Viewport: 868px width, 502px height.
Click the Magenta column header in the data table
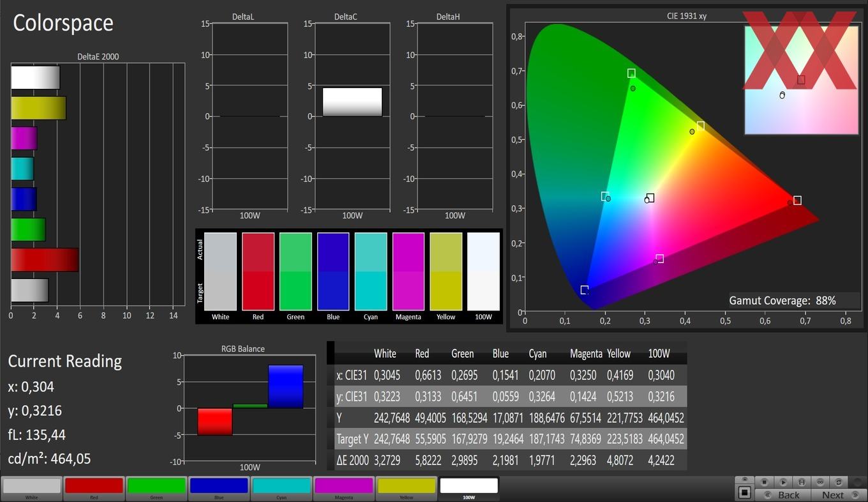(586, 353)
